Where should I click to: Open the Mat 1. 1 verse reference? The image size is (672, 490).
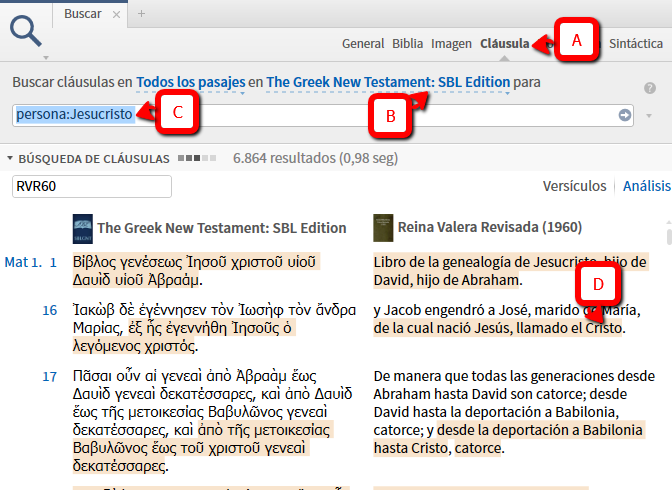click(30, 262)
